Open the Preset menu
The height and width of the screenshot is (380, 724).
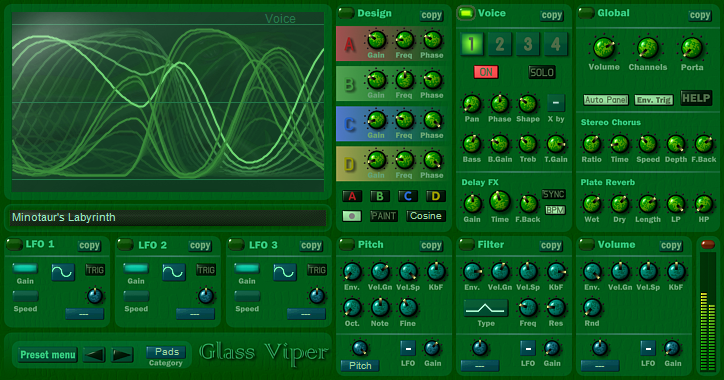[x=48, y=355]
